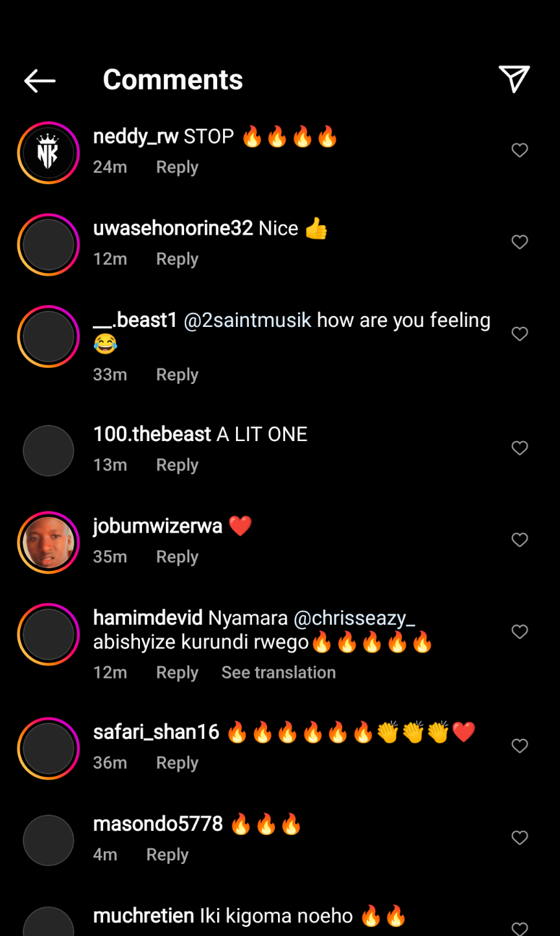
Task: Open direct share paper-plane icon
Action: [x=514, y=79]
